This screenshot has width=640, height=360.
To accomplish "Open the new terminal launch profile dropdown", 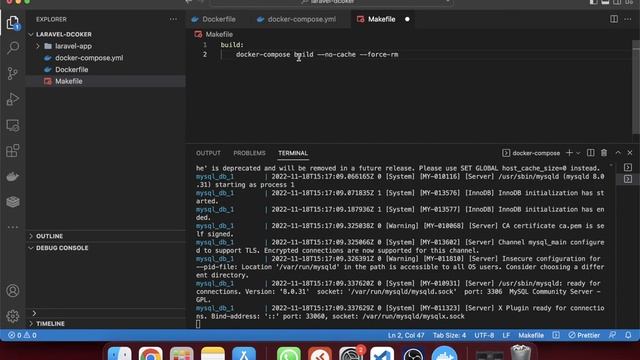I will 578,153.
